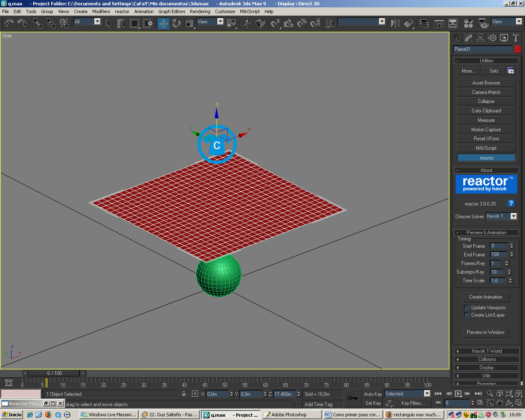
Task: Open the Select by Name dialog icon
Action: click(x=121, y=23)
